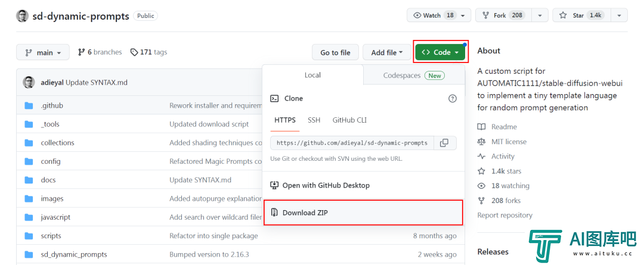Open commit 'Refactor into single package'

[x=213, y=236]
